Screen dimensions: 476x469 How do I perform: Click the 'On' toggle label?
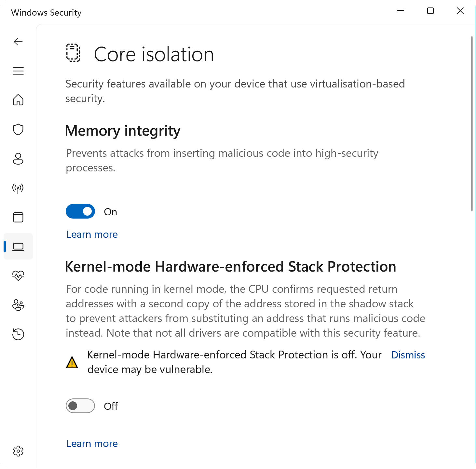(111, 212)
